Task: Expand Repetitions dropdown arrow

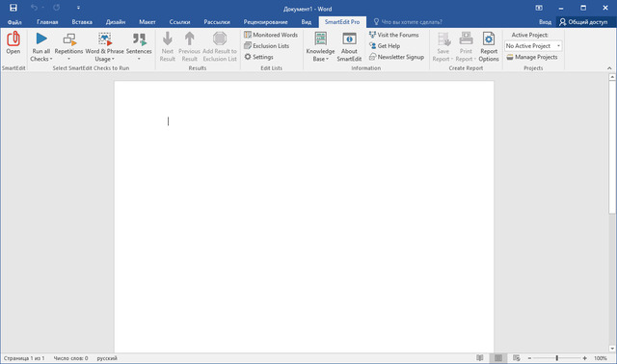Action: (x=68, y=59)
